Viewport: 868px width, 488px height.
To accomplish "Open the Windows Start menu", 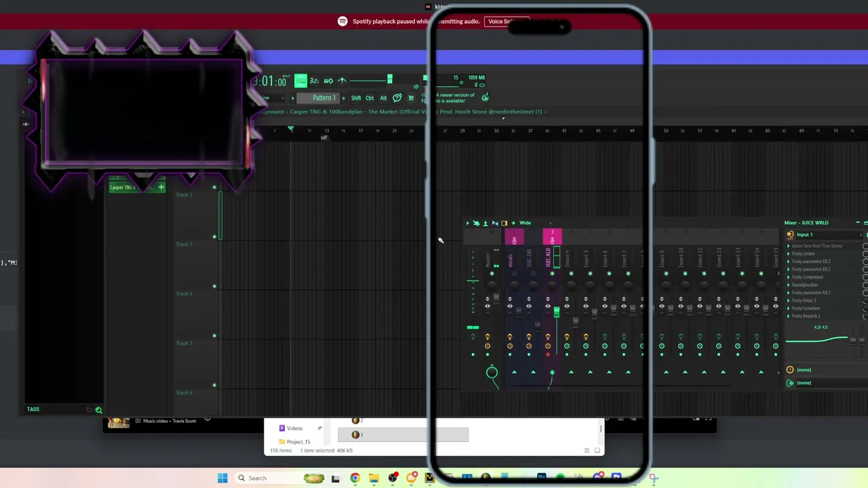I will pos(222,478).
